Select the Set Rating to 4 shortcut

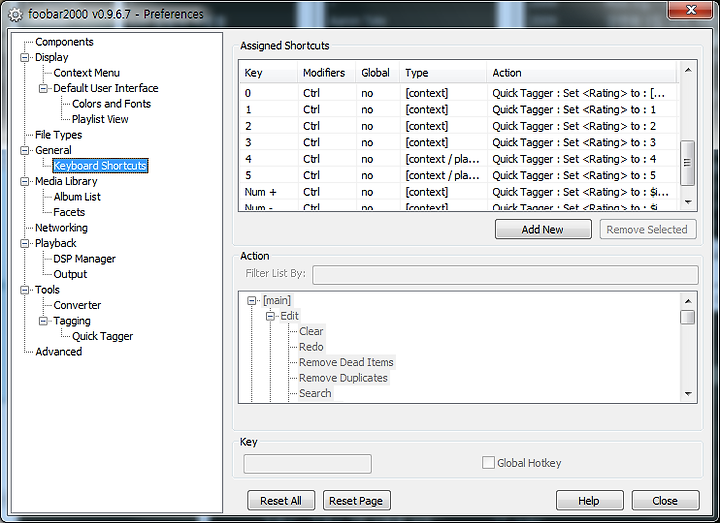tap(458, 159)
